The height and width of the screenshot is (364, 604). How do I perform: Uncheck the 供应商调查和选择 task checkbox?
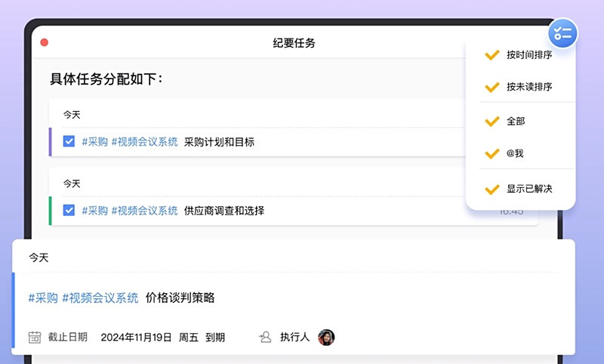coord(69,210)
